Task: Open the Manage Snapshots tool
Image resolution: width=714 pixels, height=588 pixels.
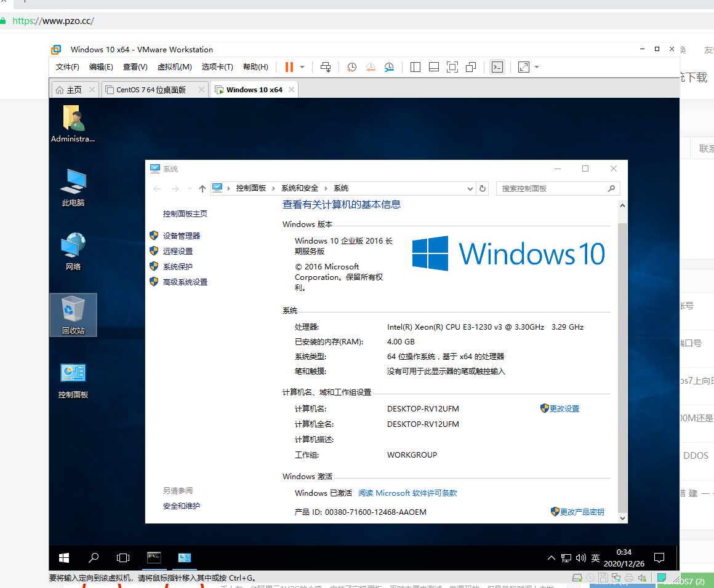Action: tap(389, 66)
